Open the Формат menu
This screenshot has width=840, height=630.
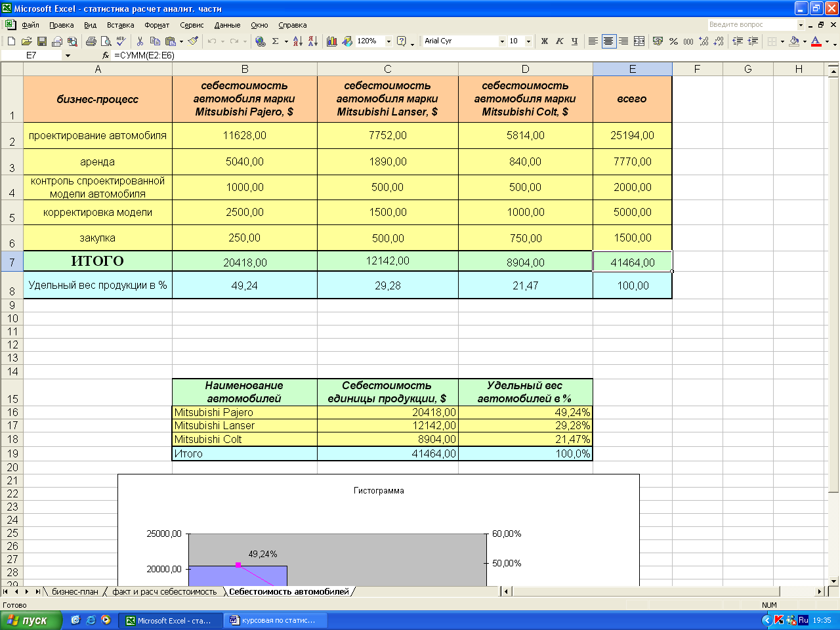[157, 25]
